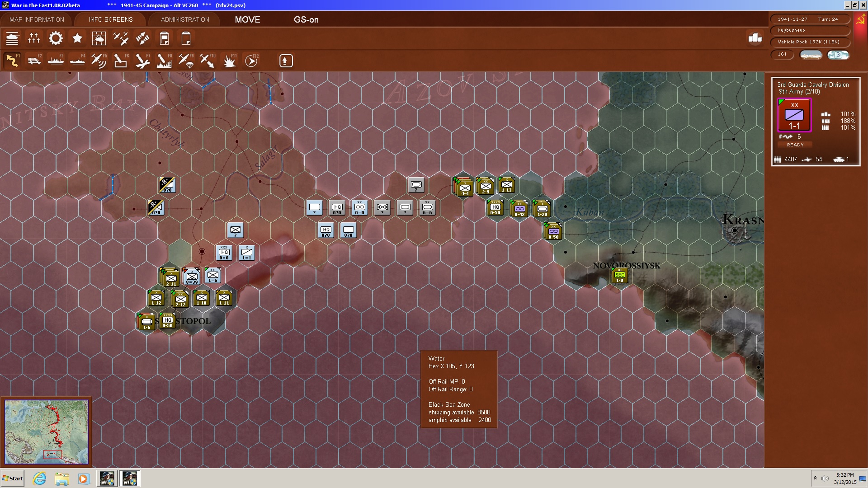Select the F11 explosion icon
The width and height of the screenshot is (868, 488).
pos(229,61)
